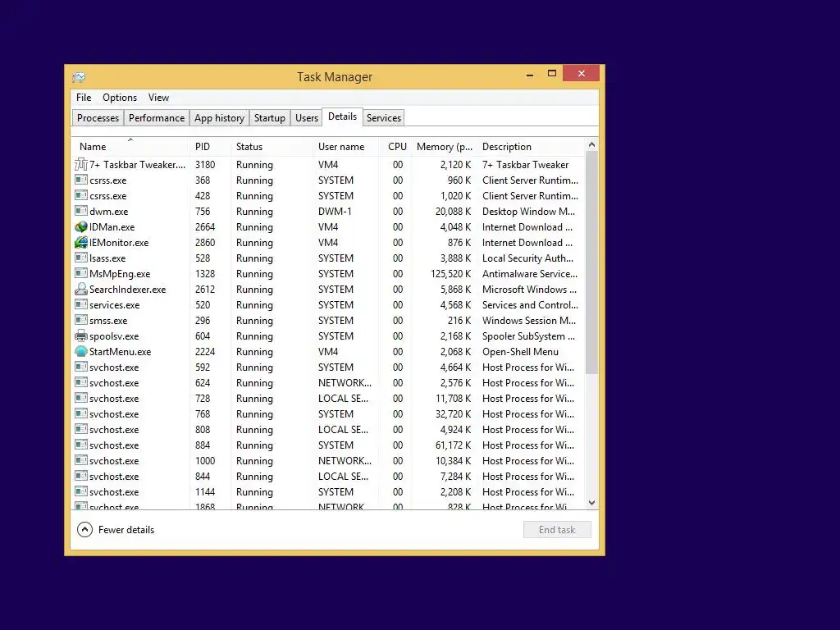This screenshot has height=630, width=840.
Task: Click the Open-Shell Menu description
Action: coord(520,352)
